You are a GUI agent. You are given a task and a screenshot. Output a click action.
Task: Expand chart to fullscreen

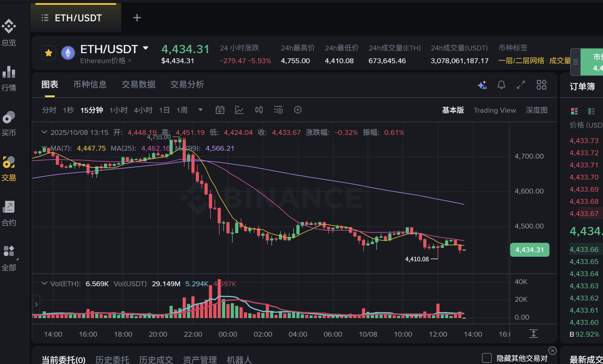(521, 85)
